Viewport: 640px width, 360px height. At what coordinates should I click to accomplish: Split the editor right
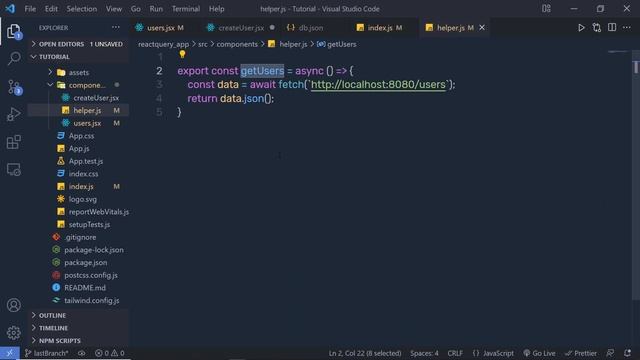[x=612, y=27]
